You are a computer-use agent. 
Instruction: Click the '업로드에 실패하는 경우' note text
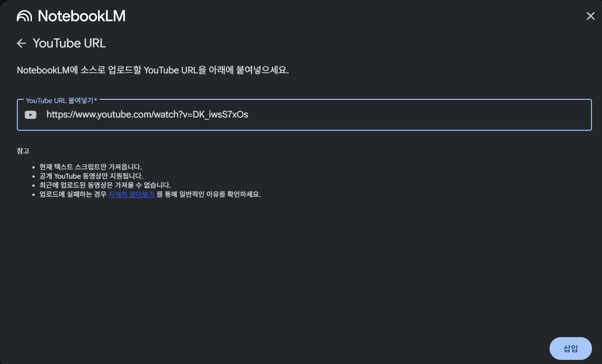(x=73, y=194)
